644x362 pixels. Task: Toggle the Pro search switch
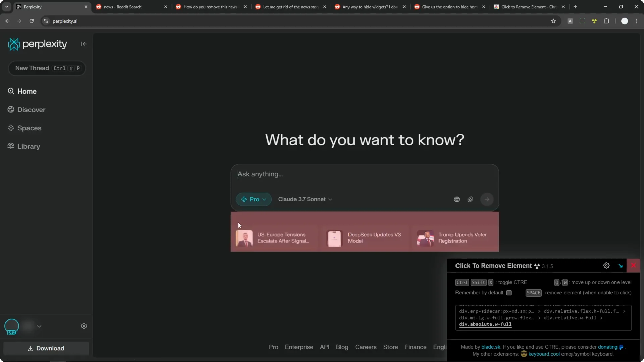point(254,199)
